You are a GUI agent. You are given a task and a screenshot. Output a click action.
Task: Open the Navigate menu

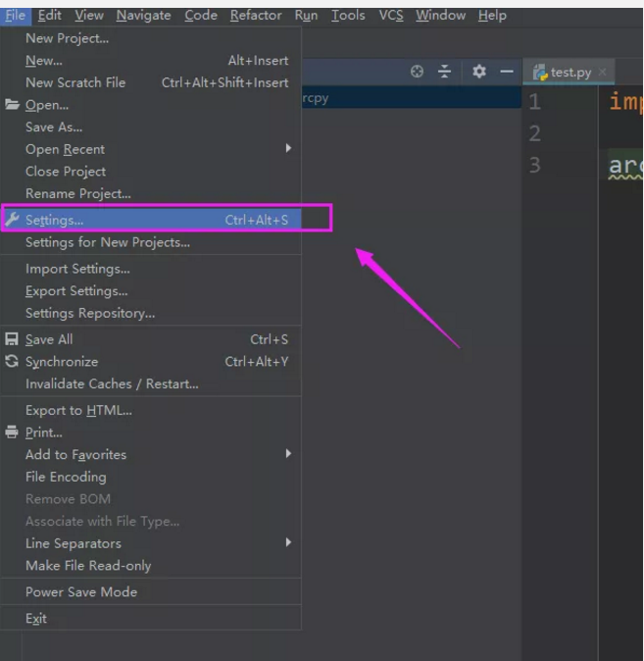[143, 16]
